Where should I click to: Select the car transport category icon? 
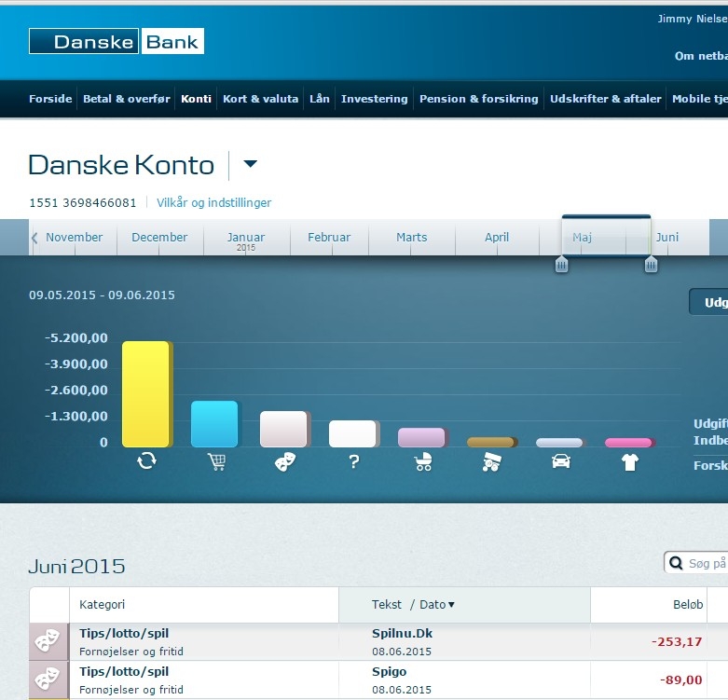click(x=560, y=460)
